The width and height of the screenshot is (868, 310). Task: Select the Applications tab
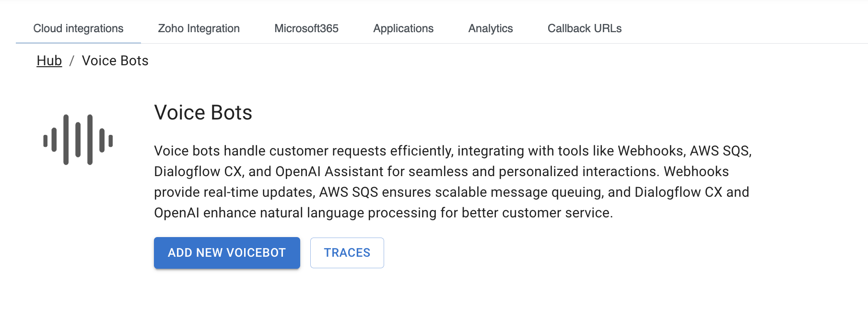pos(403,28)
